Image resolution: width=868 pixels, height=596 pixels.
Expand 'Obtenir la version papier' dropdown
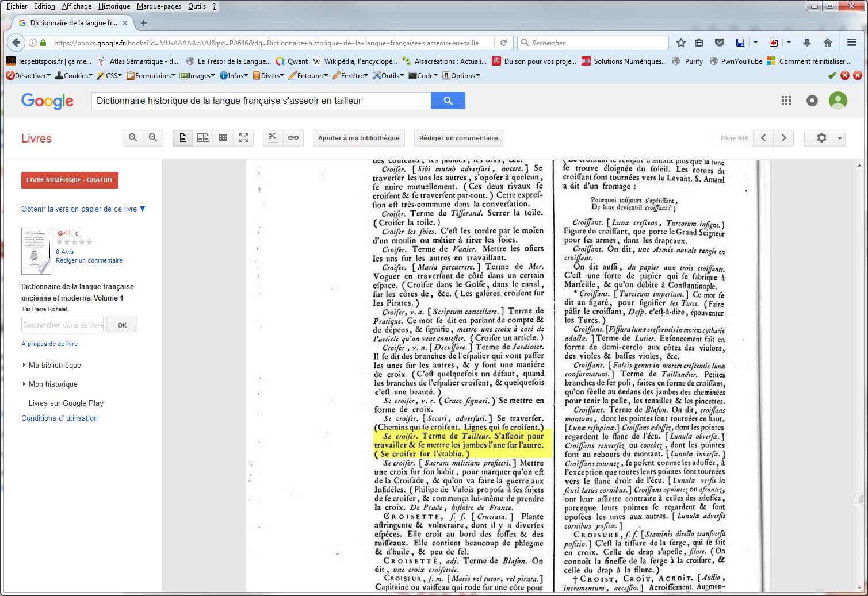83,209
